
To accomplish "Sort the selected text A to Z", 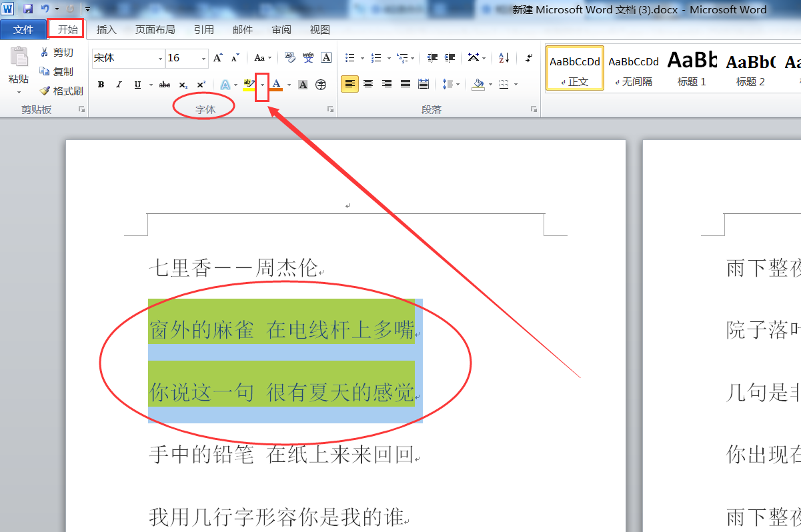I will pyautogui.click(x=504, y=58).
